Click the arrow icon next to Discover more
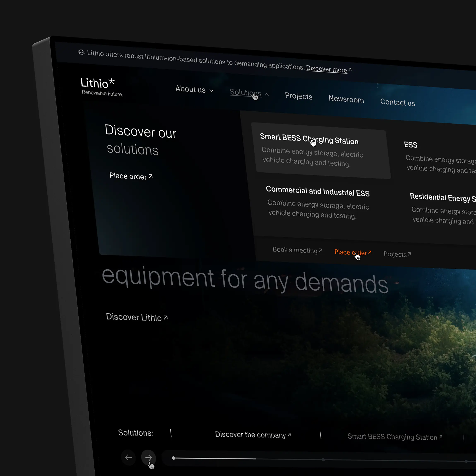 pyautogui.click(x=351, y=69)
